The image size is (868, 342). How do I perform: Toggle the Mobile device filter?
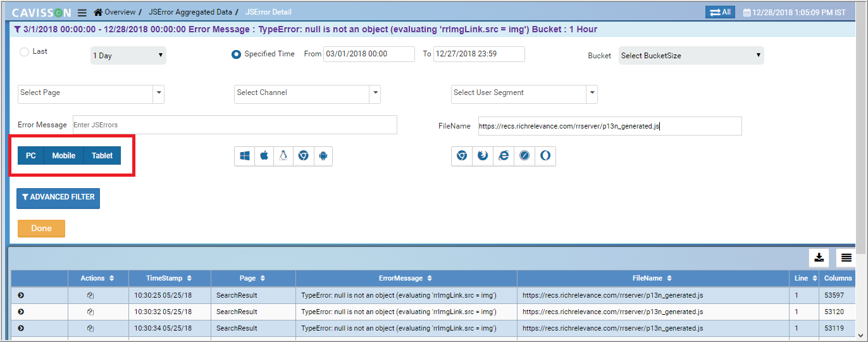coord(63,156)
